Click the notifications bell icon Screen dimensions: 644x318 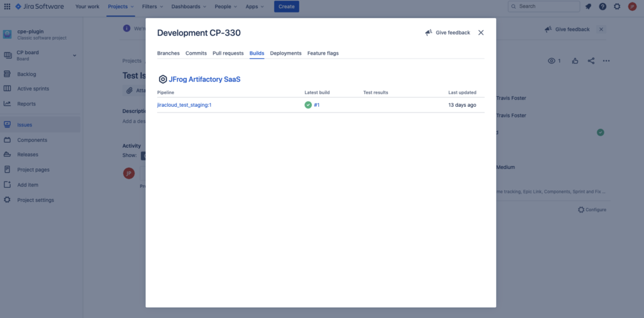click(588, 6)
